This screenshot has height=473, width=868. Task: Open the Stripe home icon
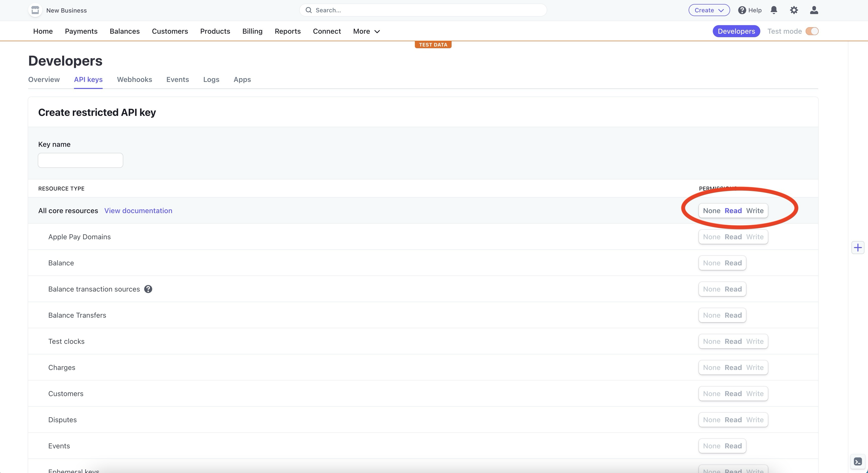click(x=35, y=10)
